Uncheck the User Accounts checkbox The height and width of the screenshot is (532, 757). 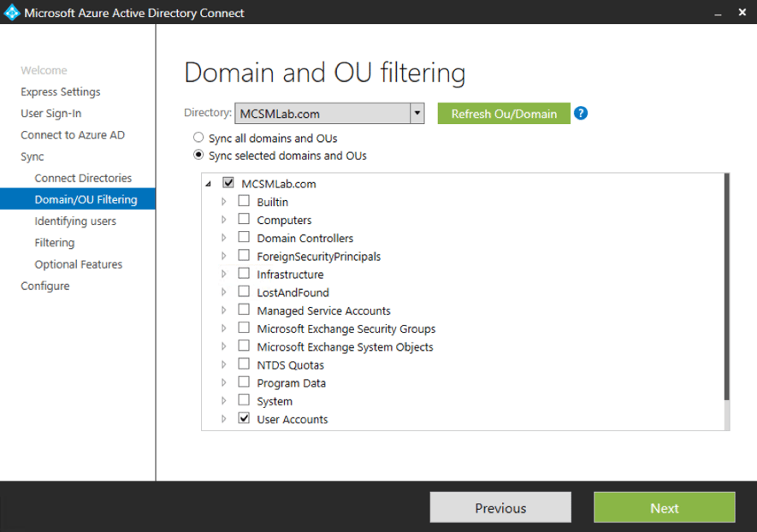244,418
